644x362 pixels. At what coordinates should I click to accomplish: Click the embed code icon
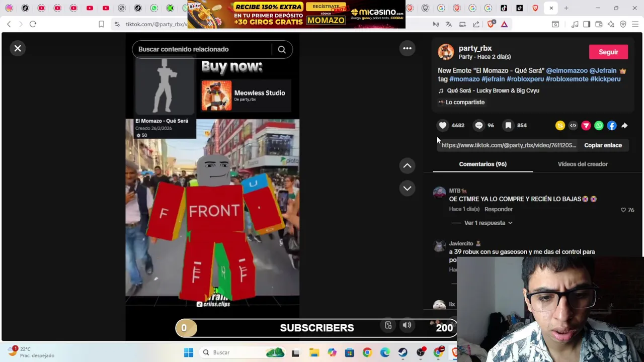click(x=573, y=126)
